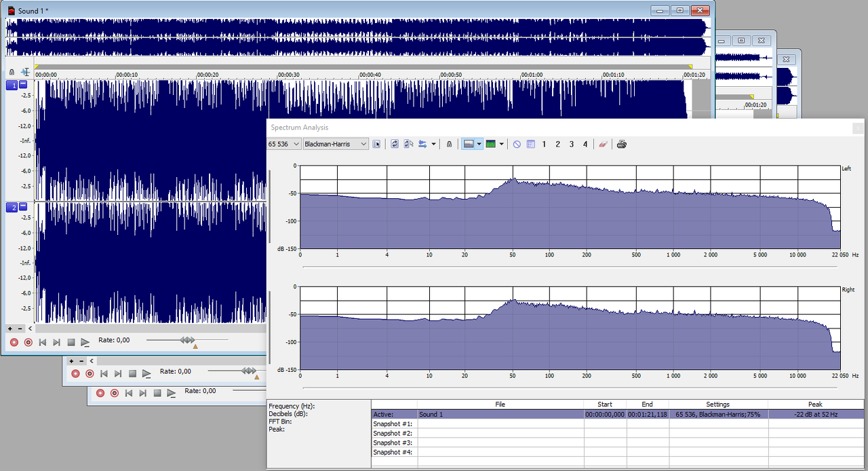Select snapshot slot 1 in the toolbar
The height and width of the screenshot is (471, 868).
[544, 145]
